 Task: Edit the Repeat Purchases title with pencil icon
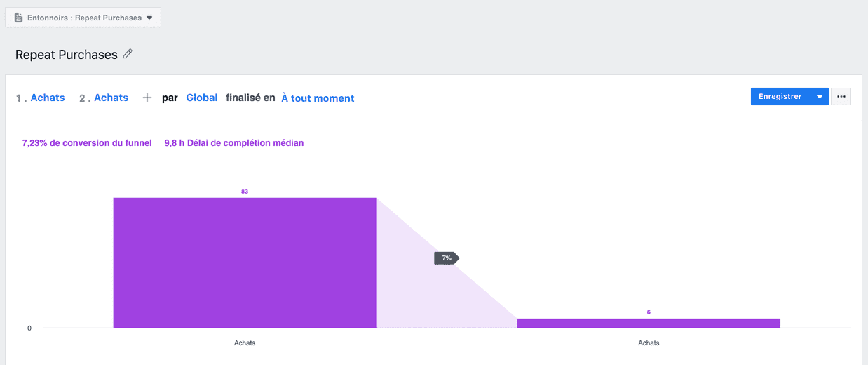pyautogui.click(x=128, y=54)
